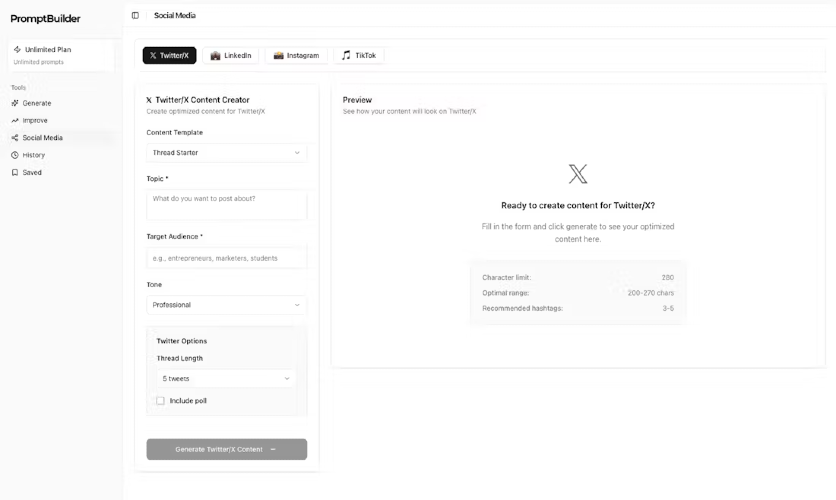Click the Unlimited Plan lightning icon
Screen dimensions: 836x500
(x=18, y=49)
